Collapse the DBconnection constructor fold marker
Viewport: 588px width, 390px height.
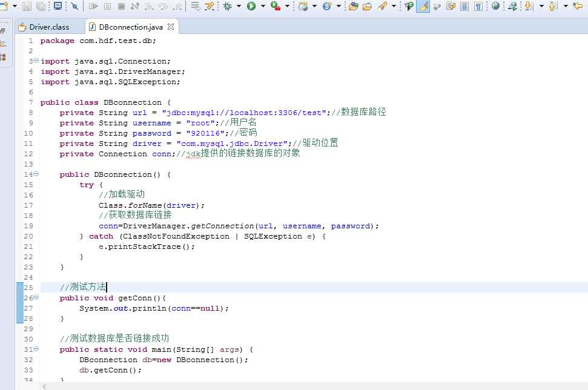[36, 174]
